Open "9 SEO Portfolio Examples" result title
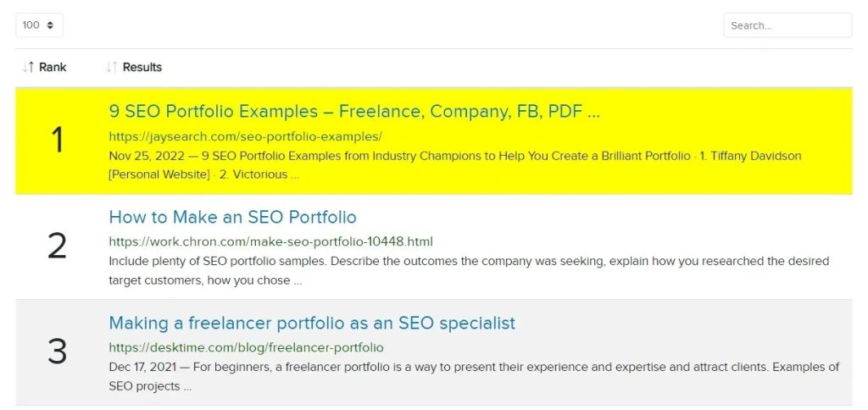The image size is (868, 410). (x=354, y=111)
